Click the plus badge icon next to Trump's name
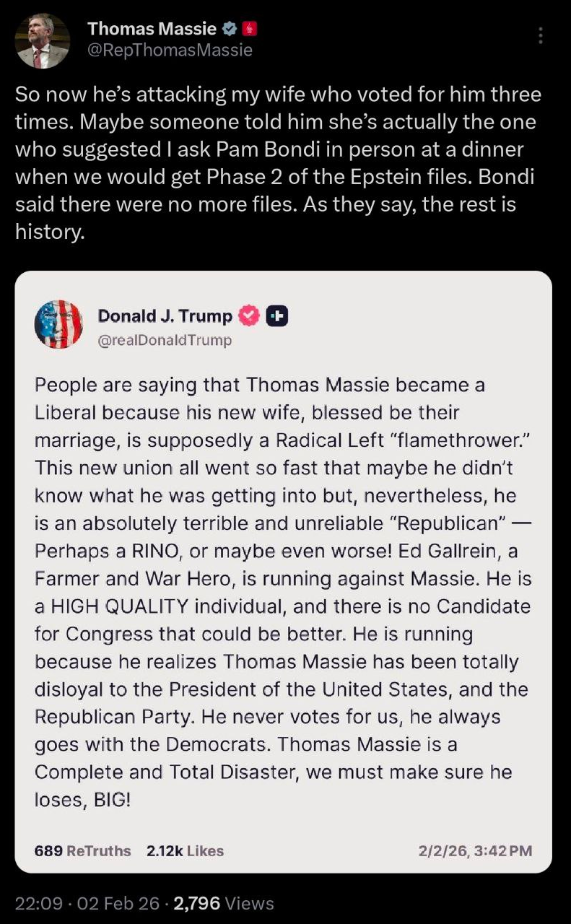 pyautogui.click(x=277, y=315)
